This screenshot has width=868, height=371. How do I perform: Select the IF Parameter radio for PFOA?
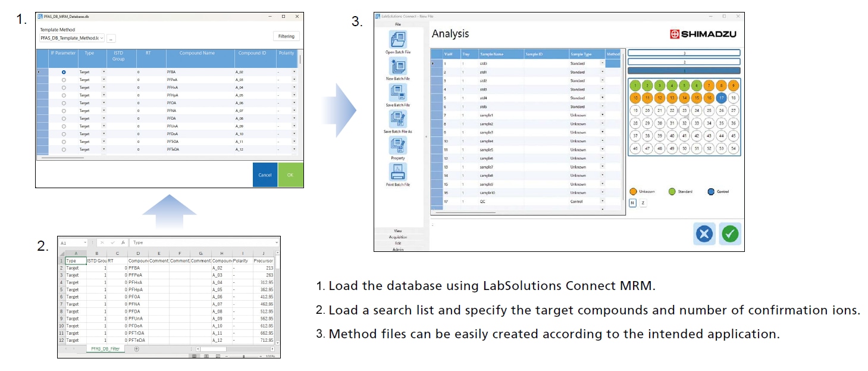tap(64, 103)
